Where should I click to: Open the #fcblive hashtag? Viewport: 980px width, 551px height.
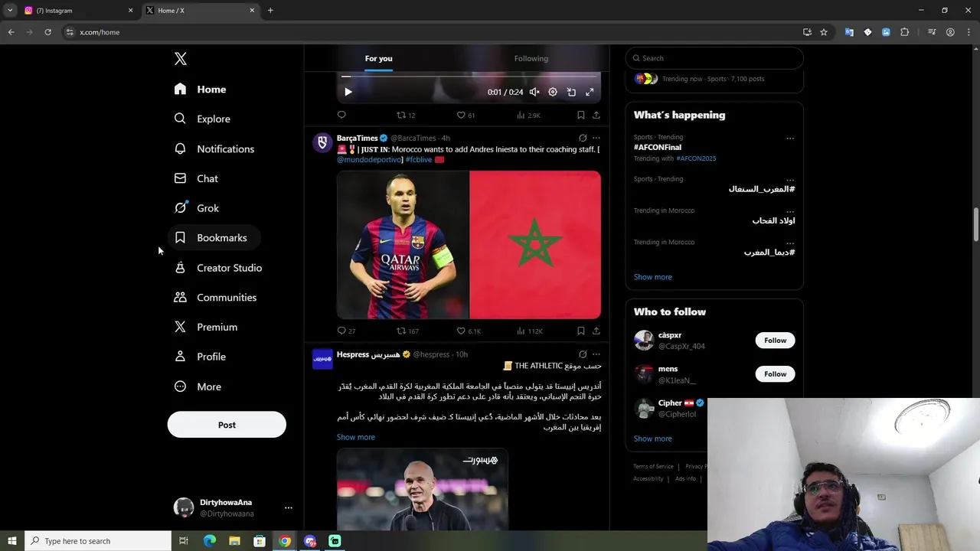(x=419, y=159)
